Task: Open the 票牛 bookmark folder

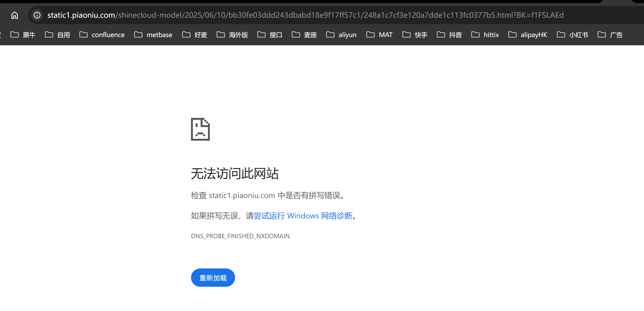Action: click(x=23, y=35)
